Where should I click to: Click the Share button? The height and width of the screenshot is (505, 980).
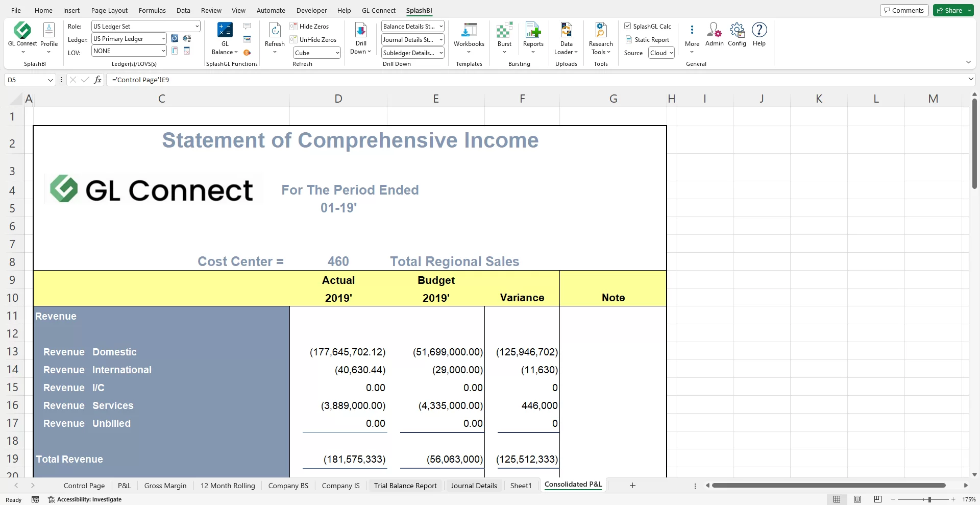[x=949, y=10]
